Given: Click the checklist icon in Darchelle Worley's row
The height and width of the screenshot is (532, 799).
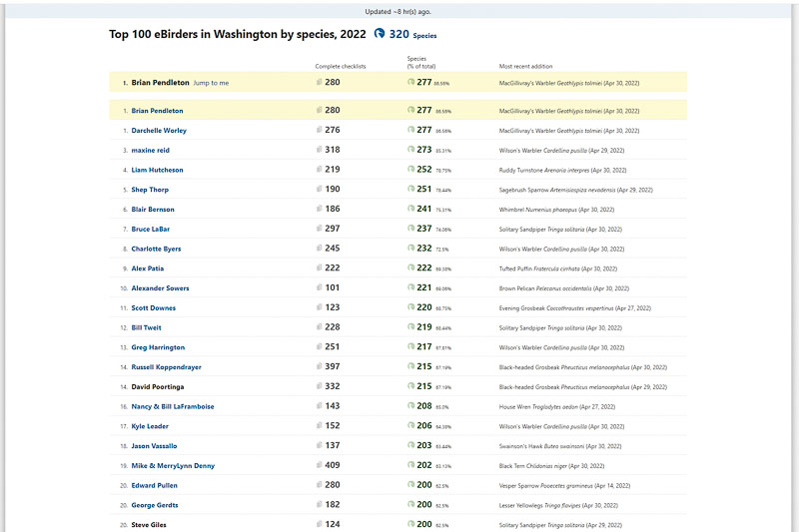Looking at the screenshot, I should pos(319,130).
